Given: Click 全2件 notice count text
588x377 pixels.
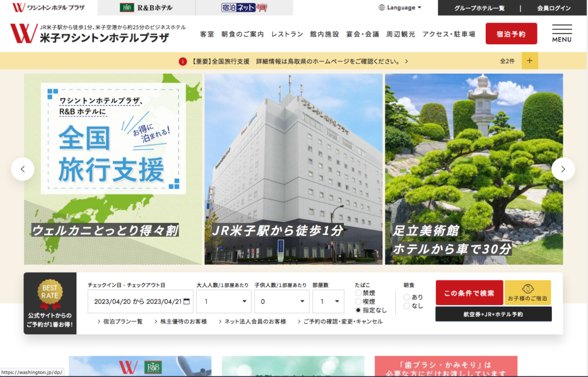Looking at the screenshot, I should point(507,61).
